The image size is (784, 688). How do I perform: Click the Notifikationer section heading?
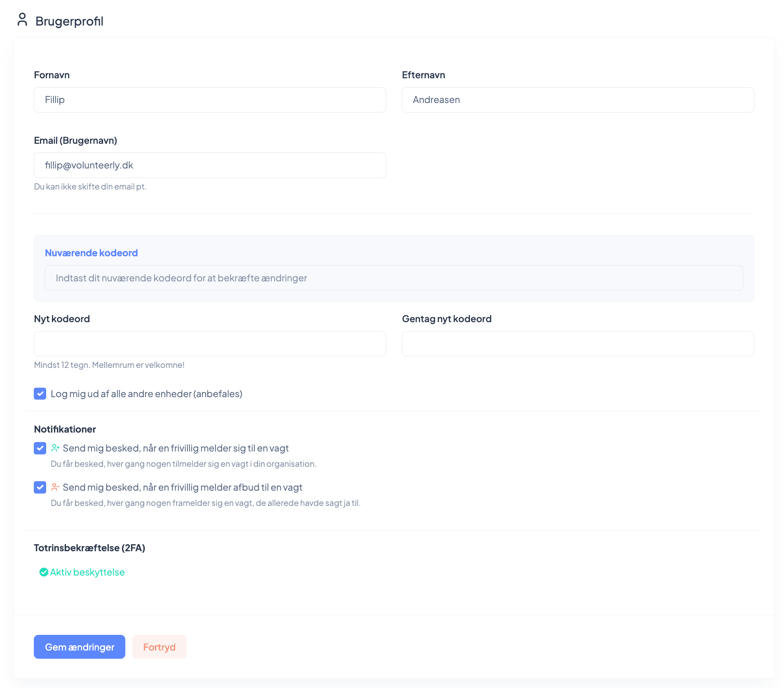pos(65,429)
